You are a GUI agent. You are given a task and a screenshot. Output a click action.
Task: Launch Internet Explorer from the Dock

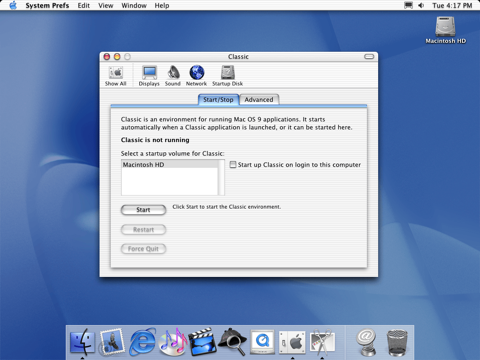[x=142, y=342]
